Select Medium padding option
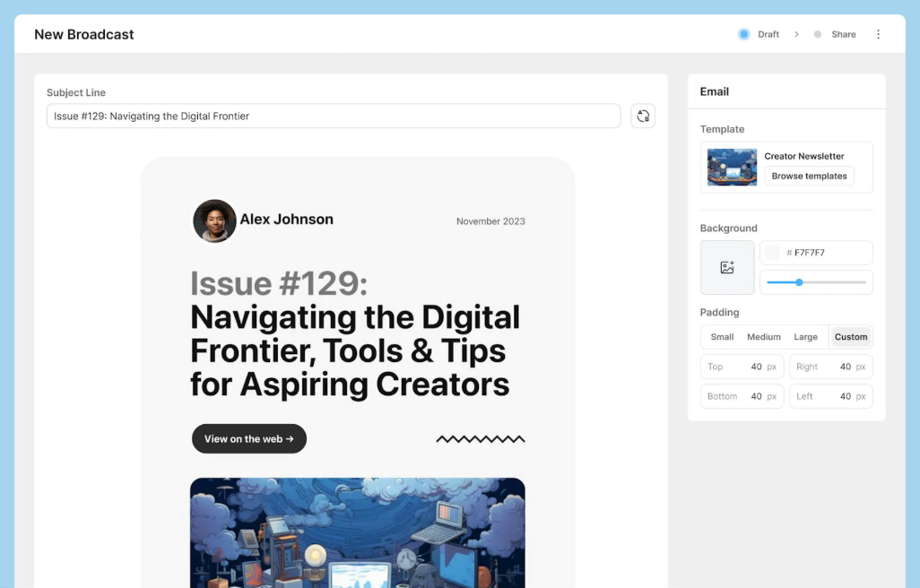920x588 pixels. [763, 337]
